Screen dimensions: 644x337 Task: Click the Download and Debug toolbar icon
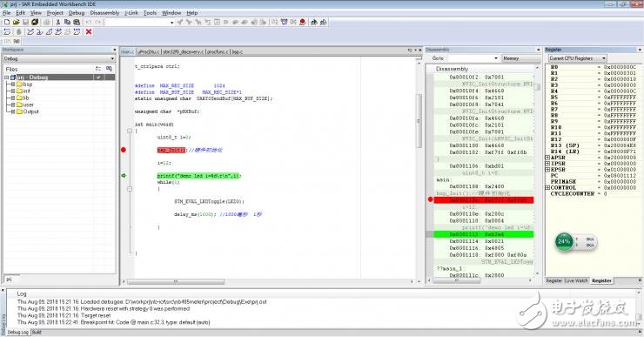[314, 22]
